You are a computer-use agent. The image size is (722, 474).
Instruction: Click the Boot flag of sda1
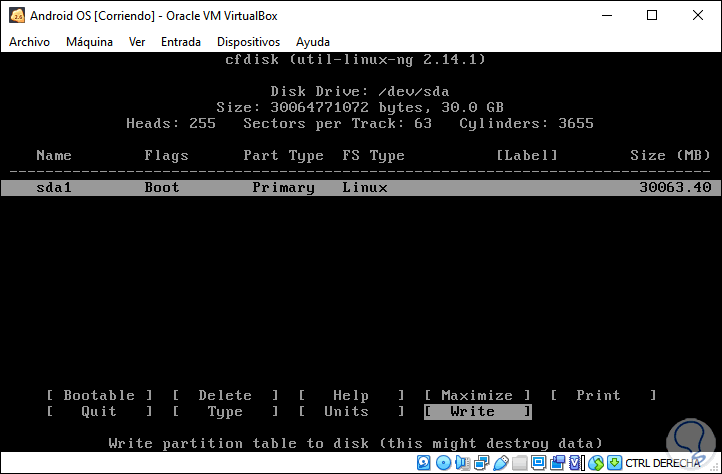tap(162, 187)
